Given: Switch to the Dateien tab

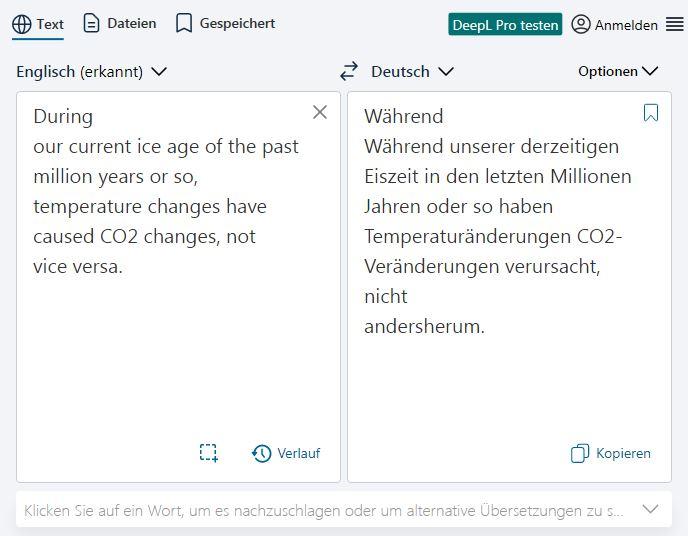Looking at the screenshot, I should (x=120, y=23).
